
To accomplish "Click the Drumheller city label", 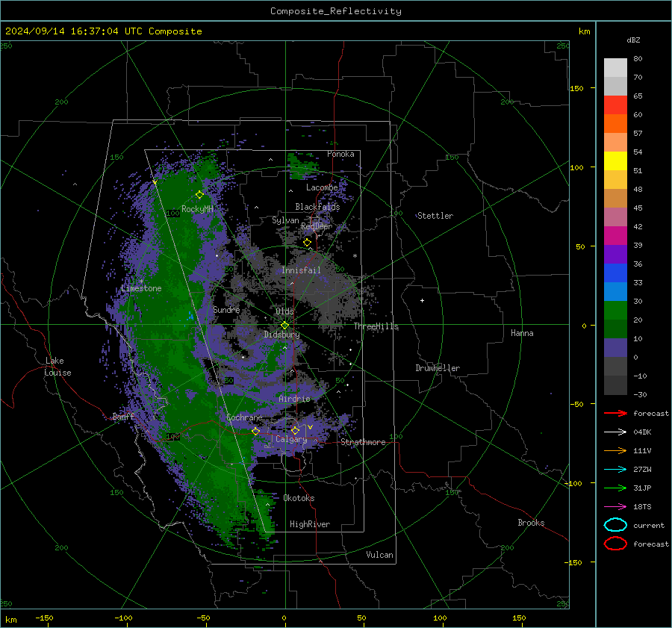I will click(x=438, y=368).
